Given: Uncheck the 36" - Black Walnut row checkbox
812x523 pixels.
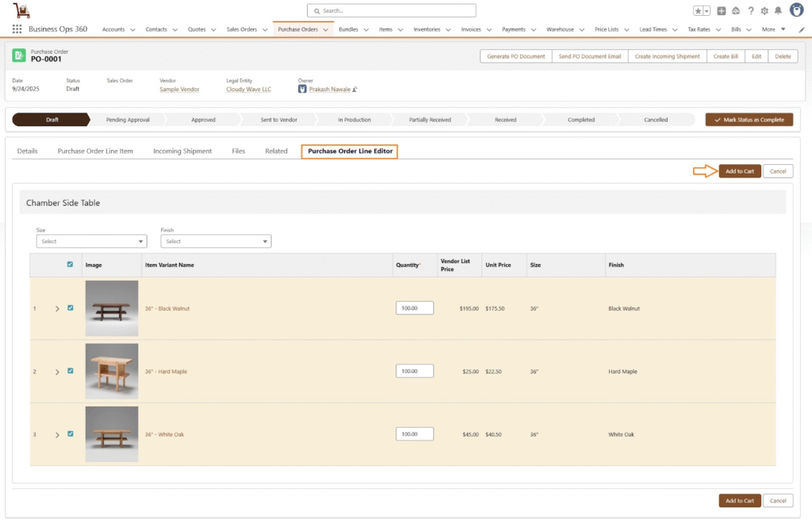Looking at the screenshot, I should [71, 307].
